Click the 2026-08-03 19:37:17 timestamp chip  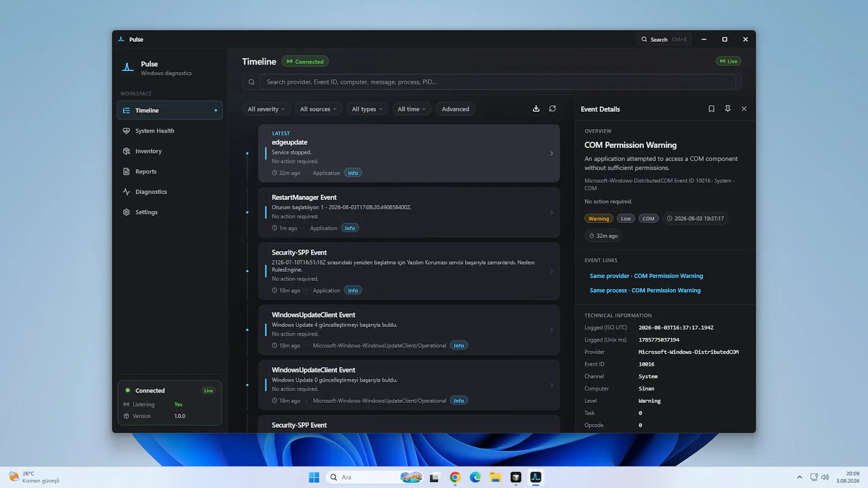coord(695,219)
